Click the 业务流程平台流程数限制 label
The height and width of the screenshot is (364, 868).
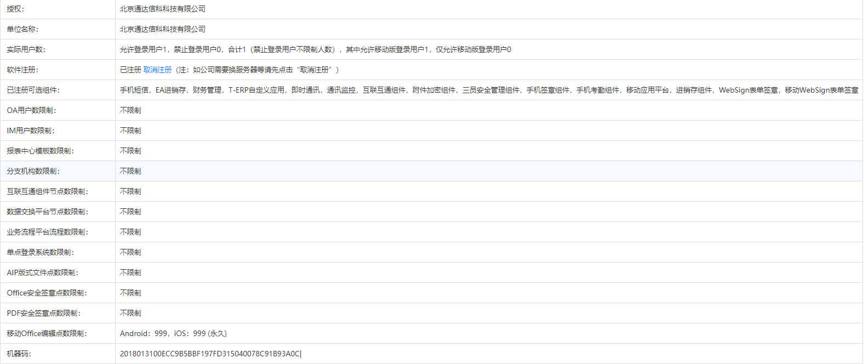click(x=48, y=232)
